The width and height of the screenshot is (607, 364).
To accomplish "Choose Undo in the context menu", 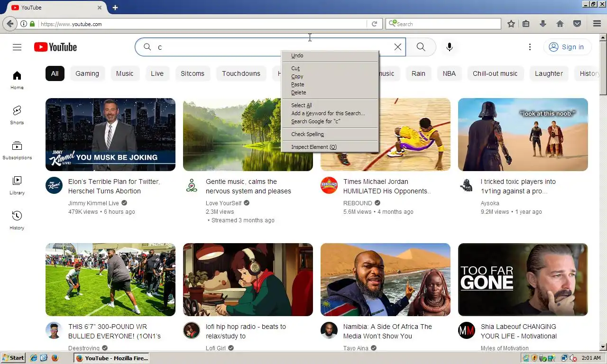I will click(x=330, y=55).
